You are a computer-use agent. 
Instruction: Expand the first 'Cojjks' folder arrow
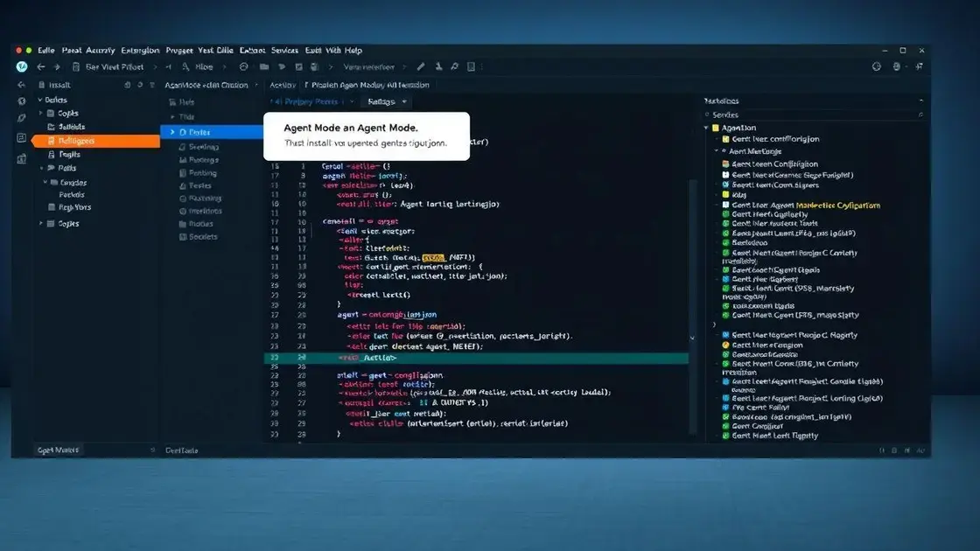click(41, 113)
